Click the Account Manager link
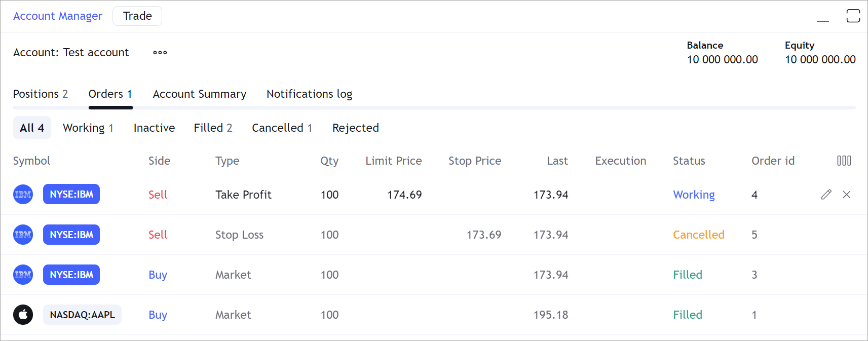Image resolution: width=868 pixels, height=341 pixels. click(x=58, y=16)
